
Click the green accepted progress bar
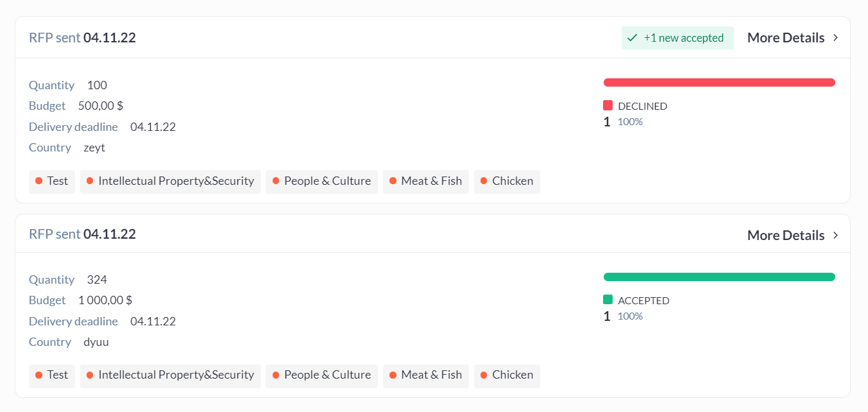719,277
